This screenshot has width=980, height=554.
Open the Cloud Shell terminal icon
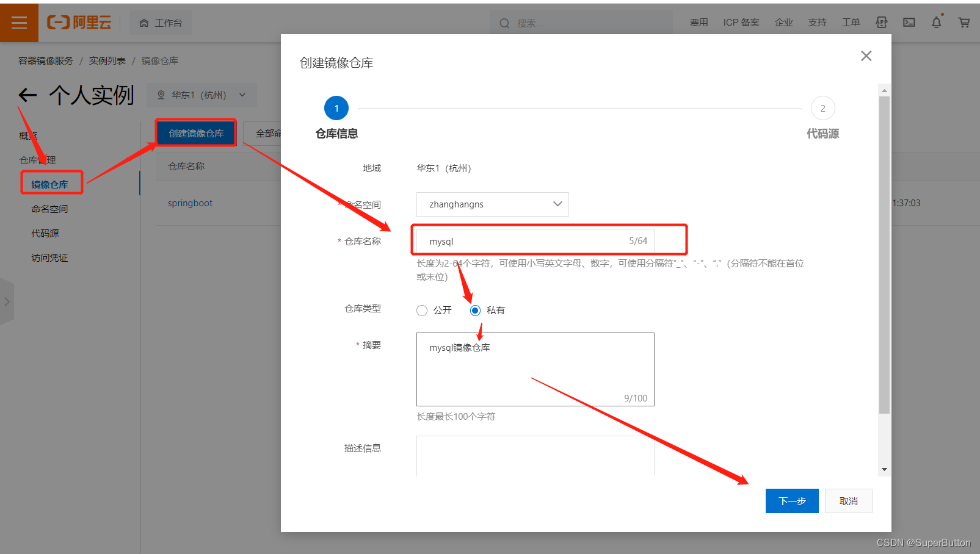coord(909,23)
